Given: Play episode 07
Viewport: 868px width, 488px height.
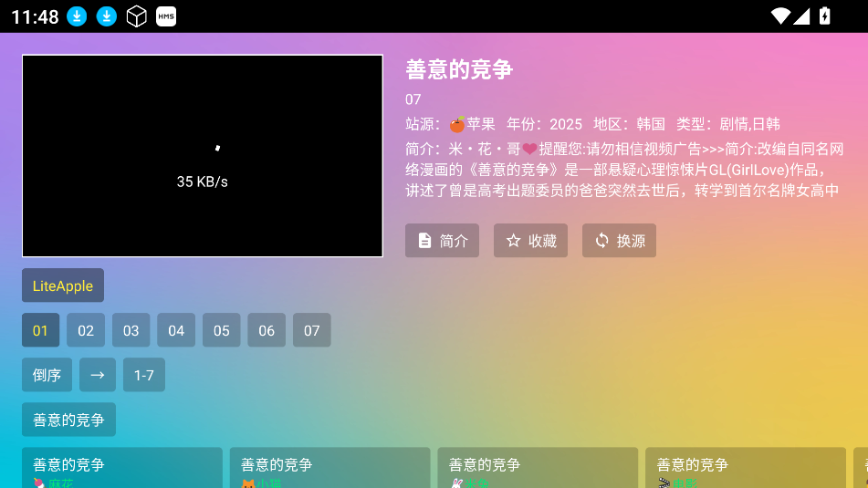Looking at the screenshot, I should click(x=311, y=330).
